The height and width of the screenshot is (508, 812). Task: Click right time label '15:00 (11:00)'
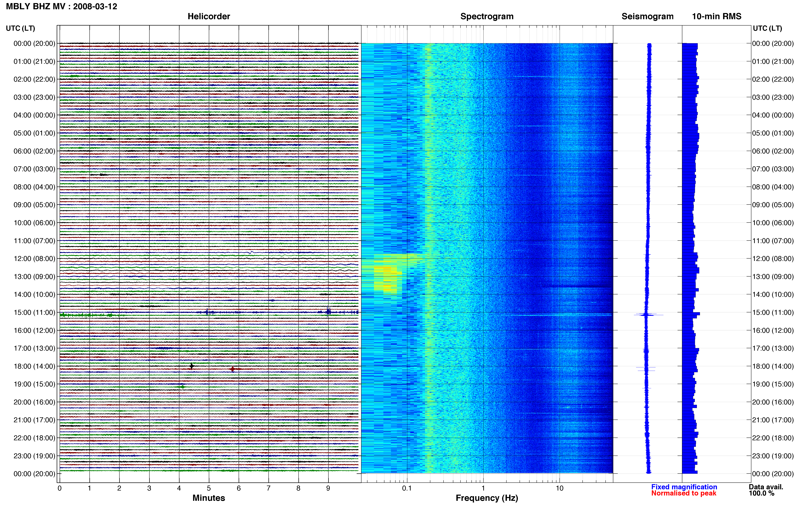click(x=773, y=312)
